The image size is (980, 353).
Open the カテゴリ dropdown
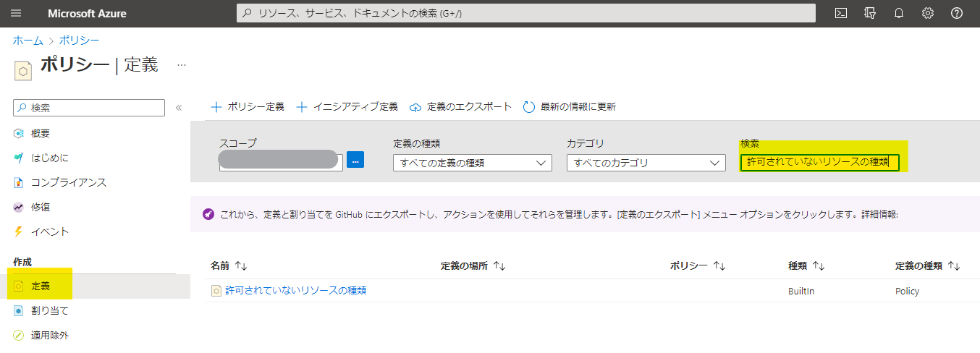tap(646, 163)
